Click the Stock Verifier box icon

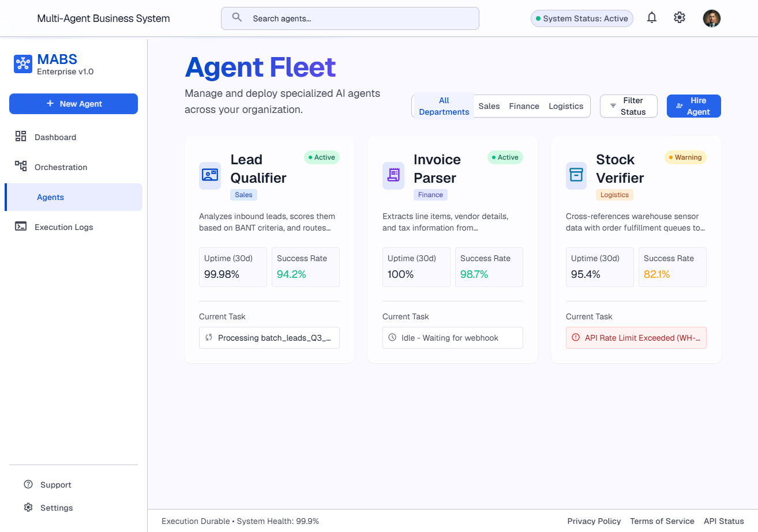click(576, 175)
